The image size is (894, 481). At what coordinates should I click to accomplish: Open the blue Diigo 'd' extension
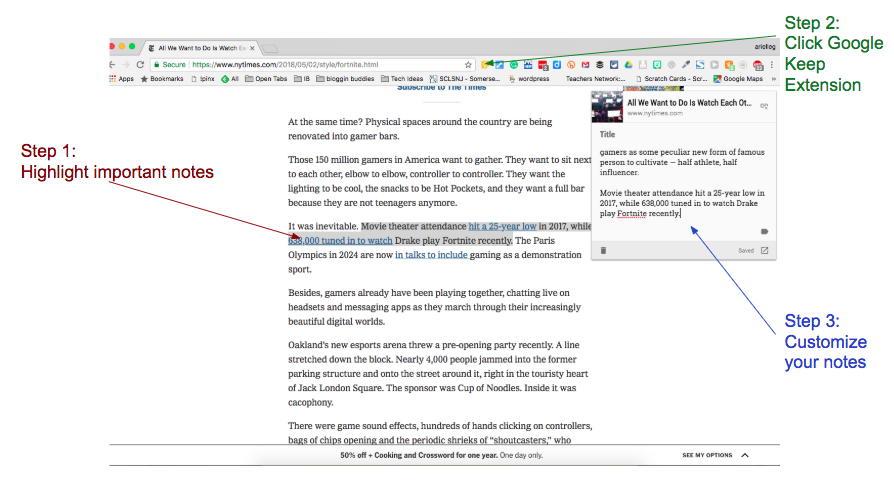point(557,65)
